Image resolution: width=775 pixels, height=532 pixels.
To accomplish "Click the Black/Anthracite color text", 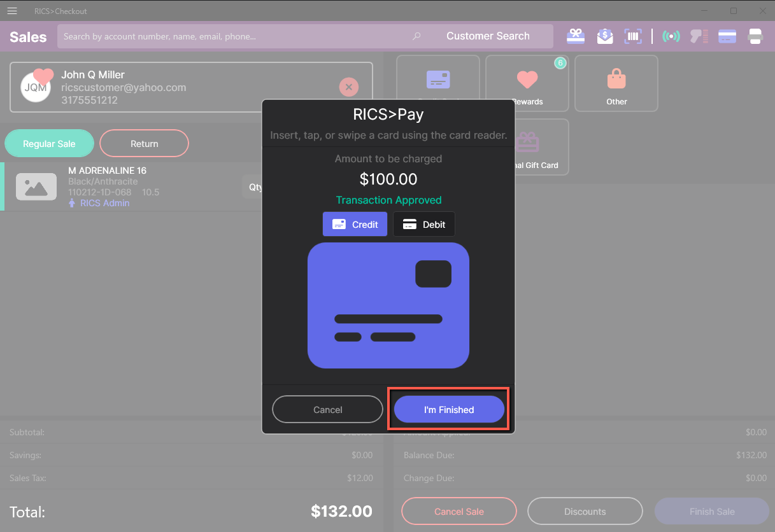I will pos(103,181).
